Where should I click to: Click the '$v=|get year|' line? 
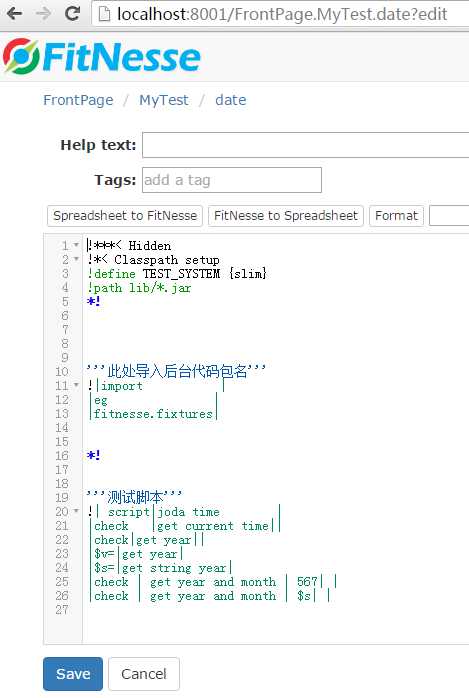[137, 554]
